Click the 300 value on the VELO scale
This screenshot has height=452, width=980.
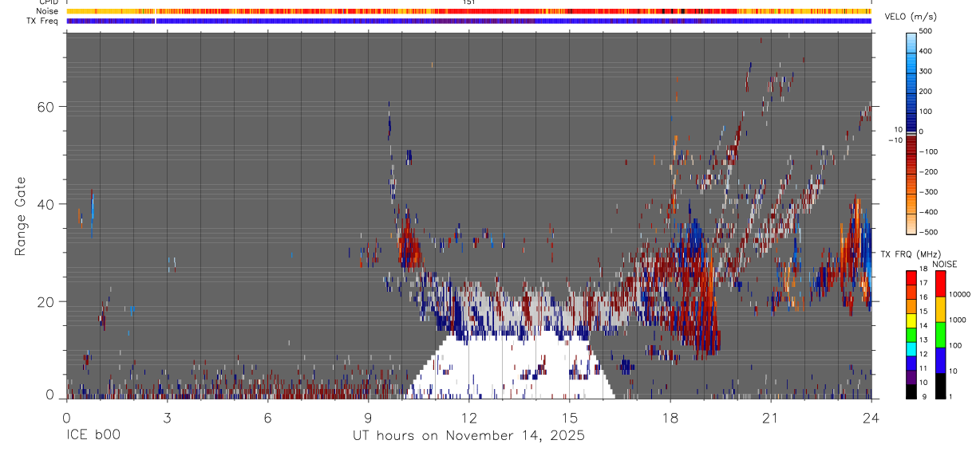tap(927, 71)
